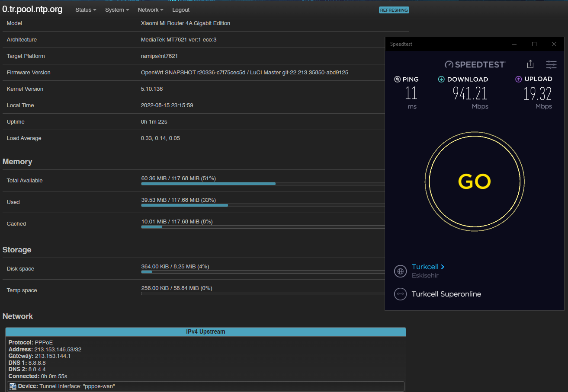Screen dimensions: 568x392
Task: Maximize the Speedtest window
Action: tap(534, 44)
